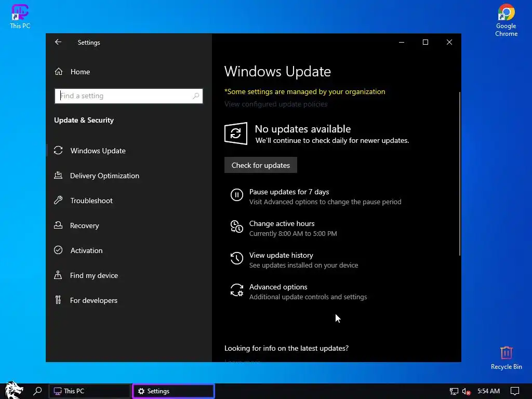The image size is (532, 399).
Task: Open the Troubleshoot section
Action: pos(91,201)
